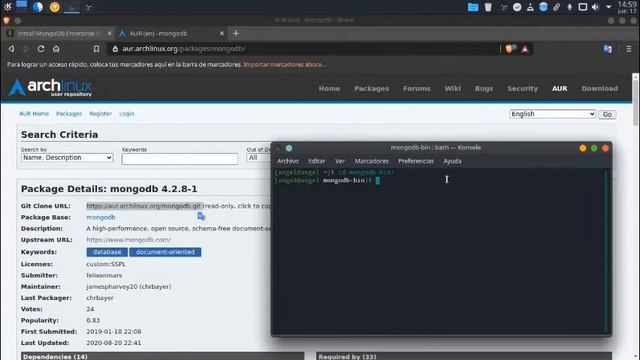Open Forums in Arch navigation
Viewport: 640px width, 360px height.
point(417,89)
